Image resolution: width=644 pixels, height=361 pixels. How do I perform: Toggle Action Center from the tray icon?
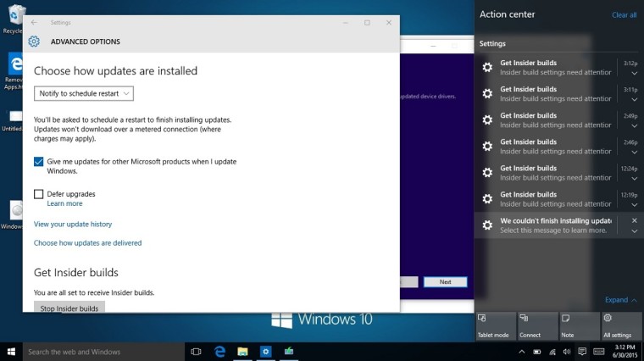click(x=582, y=352)
